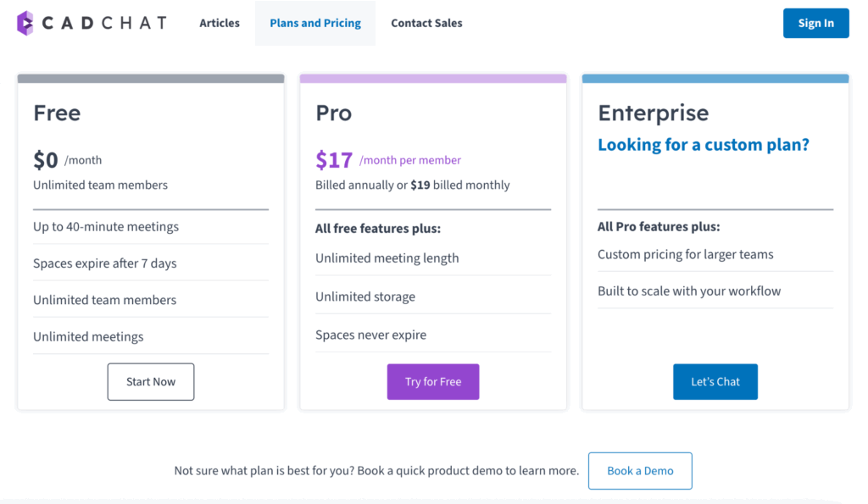Click 'Unlimited meetings' feature row

(151, 336)
